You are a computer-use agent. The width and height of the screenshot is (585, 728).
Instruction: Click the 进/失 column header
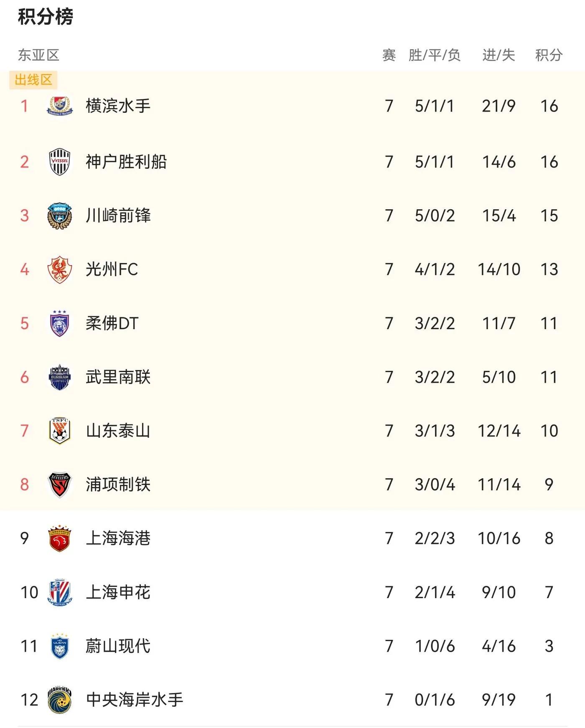click(x=499, y=55)
